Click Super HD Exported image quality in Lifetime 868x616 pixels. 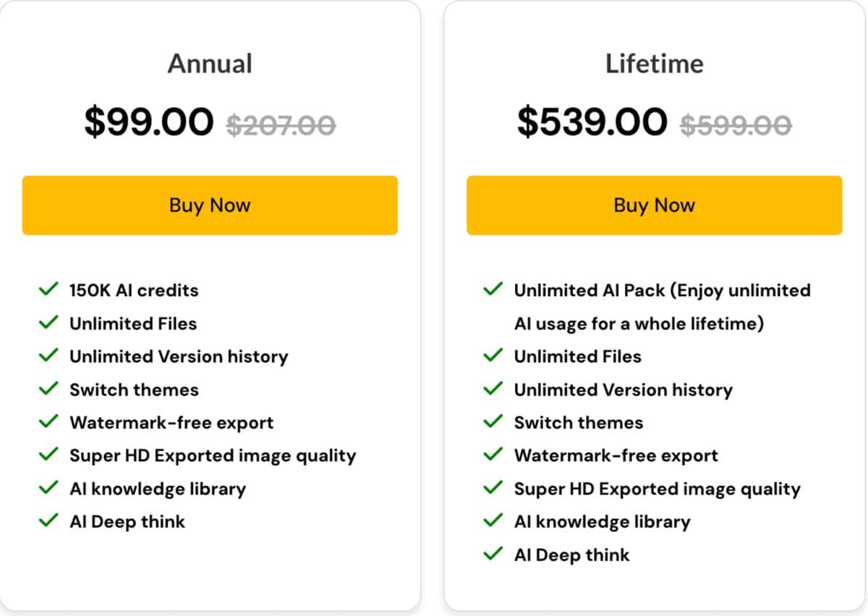657,489
